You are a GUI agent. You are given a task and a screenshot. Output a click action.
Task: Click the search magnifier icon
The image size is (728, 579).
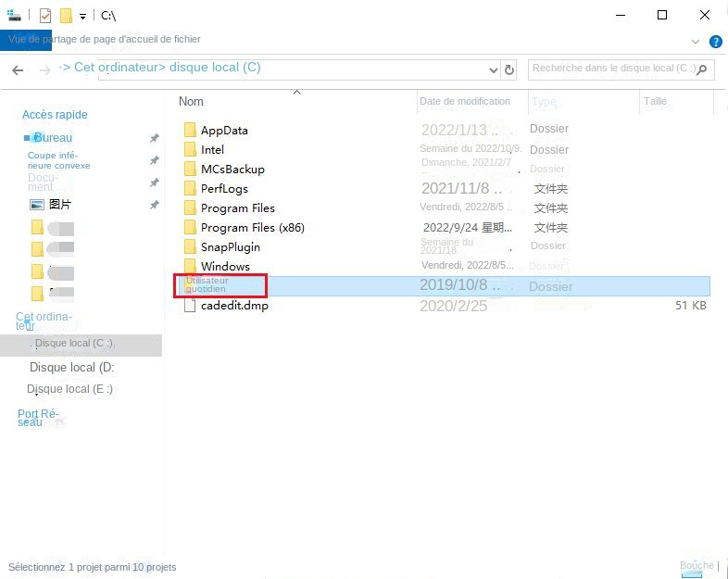702,69
